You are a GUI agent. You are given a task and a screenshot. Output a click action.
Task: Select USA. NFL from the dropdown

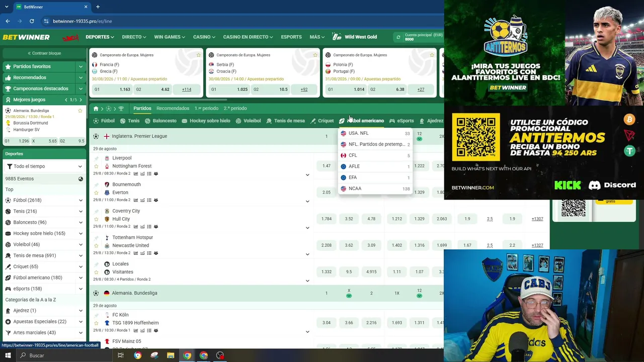point(375,133)
